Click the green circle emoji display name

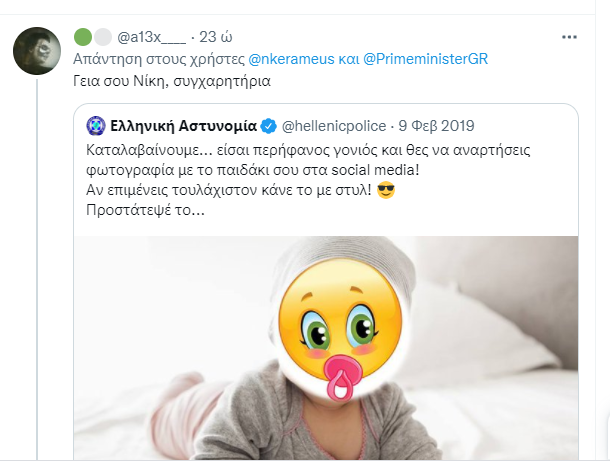pyautogui.click(x=82, y=37)
